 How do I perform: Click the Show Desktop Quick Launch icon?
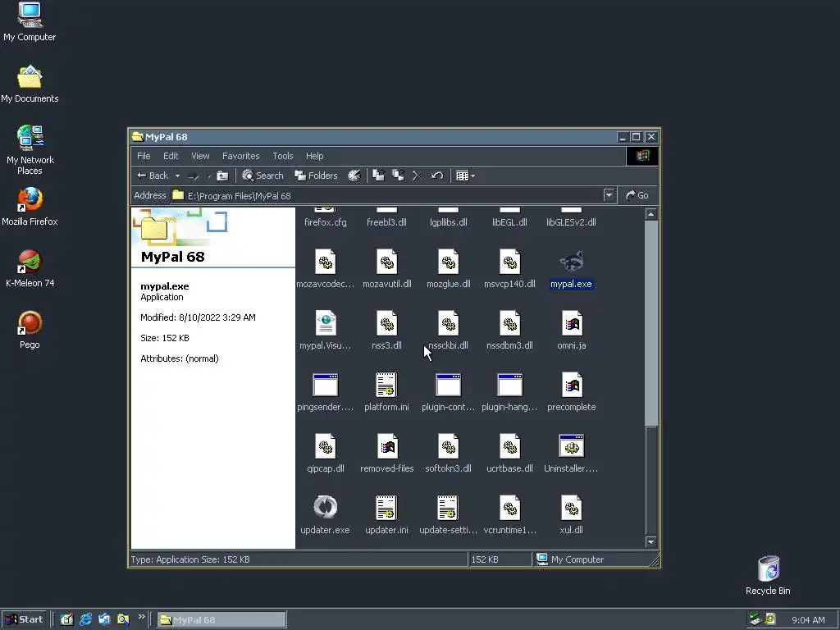66,619
